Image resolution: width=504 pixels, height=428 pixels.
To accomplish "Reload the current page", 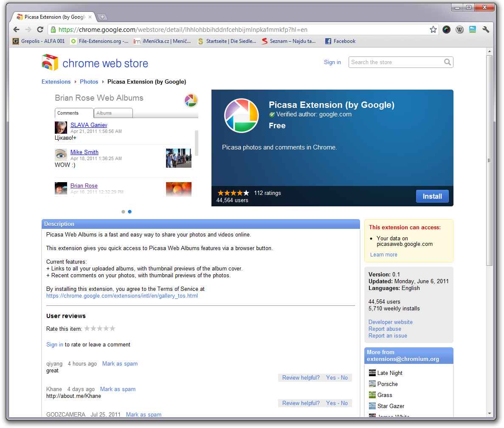I will coord(40,30).
